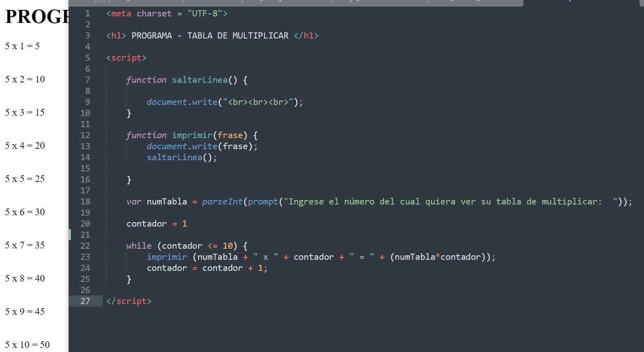
Task: Click gutter line number 5 in the editor
Action: pos(87,58)
